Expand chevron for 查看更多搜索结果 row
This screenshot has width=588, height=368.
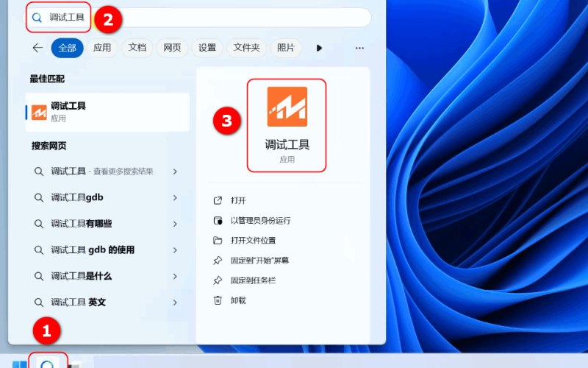pos(175,171)
